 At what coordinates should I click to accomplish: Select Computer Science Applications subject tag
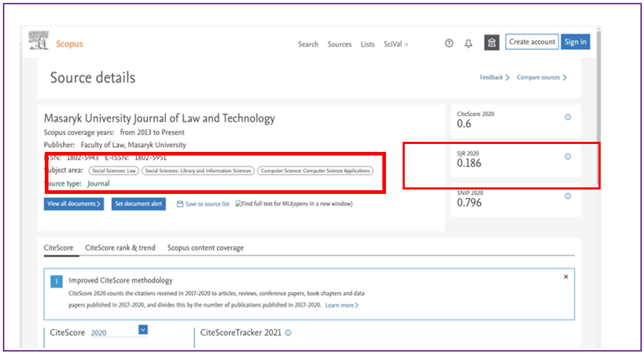point(315,171)
